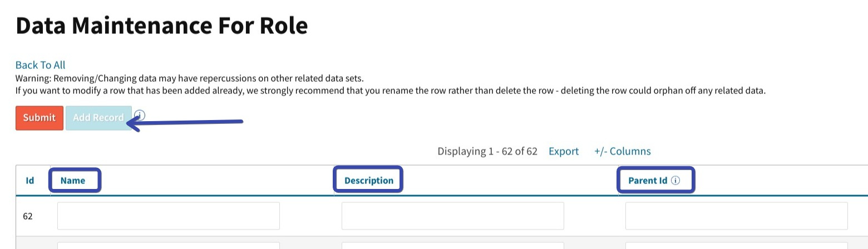The width and height of the screenshot is (868, 249).
Task: Click the info icon beside Add Record
Action: click(x=140, y=116)
